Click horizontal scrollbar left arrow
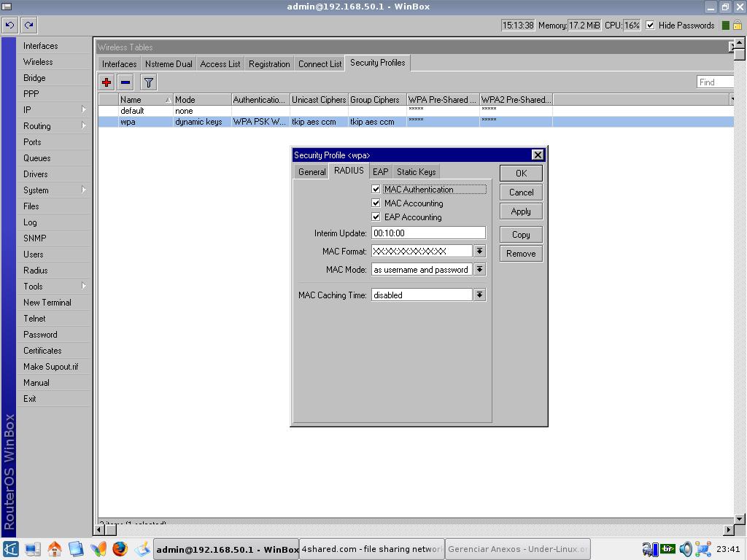The width and height of the screenshot is (747, 560). (x=99, y=529)
